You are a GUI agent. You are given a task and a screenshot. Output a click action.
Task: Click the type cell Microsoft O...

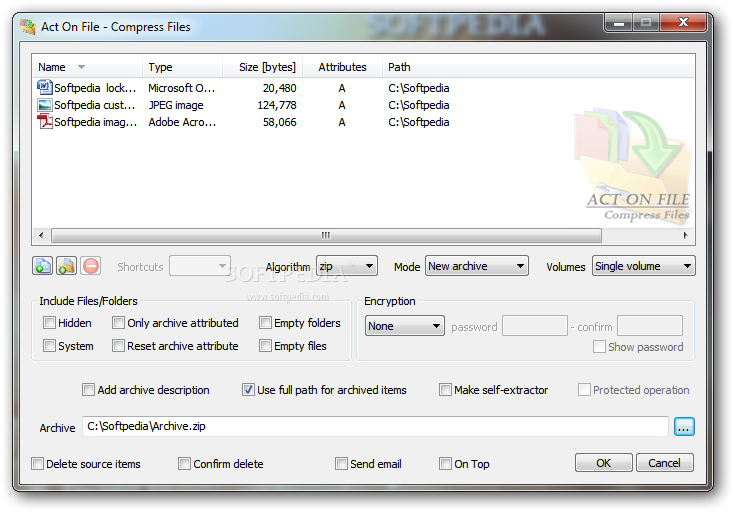click(x=182, y=88)
